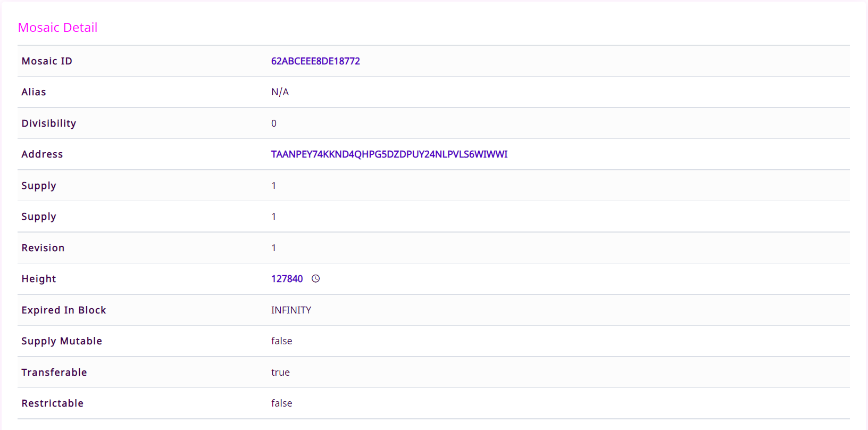The width and height of the screenshot is (868, 430).
Task: Select the Supply Mutable label
Action: pyautogui.click(x=62, y=341)
